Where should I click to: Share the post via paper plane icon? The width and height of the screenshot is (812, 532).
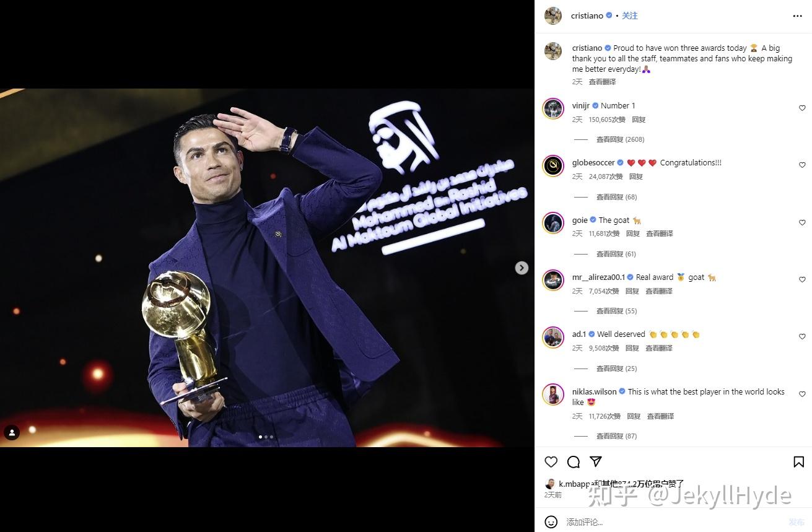pyautogui.click(x=596, y=462)
